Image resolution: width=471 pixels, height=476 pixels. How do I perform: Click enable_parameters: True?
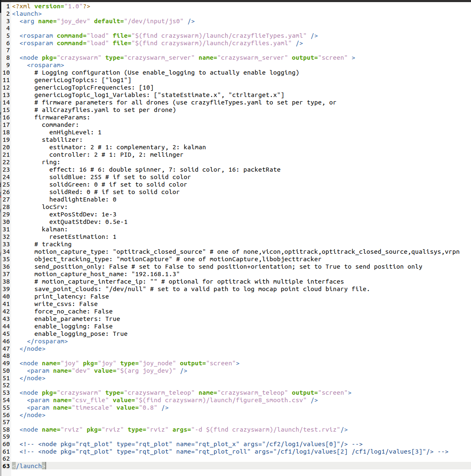click(77, 319)
